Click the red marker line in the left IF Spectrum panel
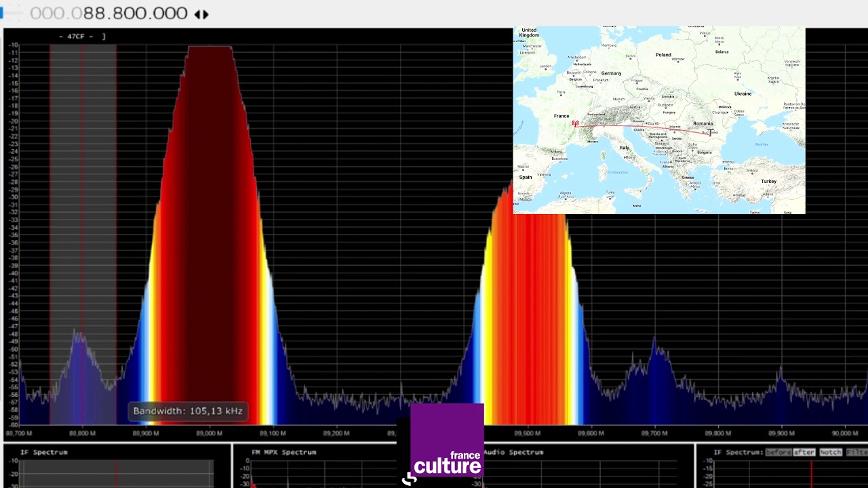The height and width of the screenshot is (488, 868). (116, 474)
